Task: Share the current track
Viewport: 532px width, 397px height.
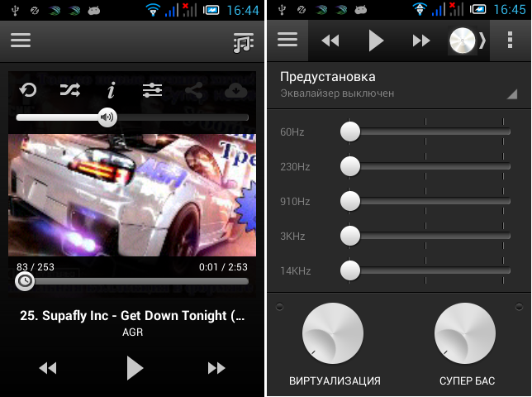Action: pos(193,91)
